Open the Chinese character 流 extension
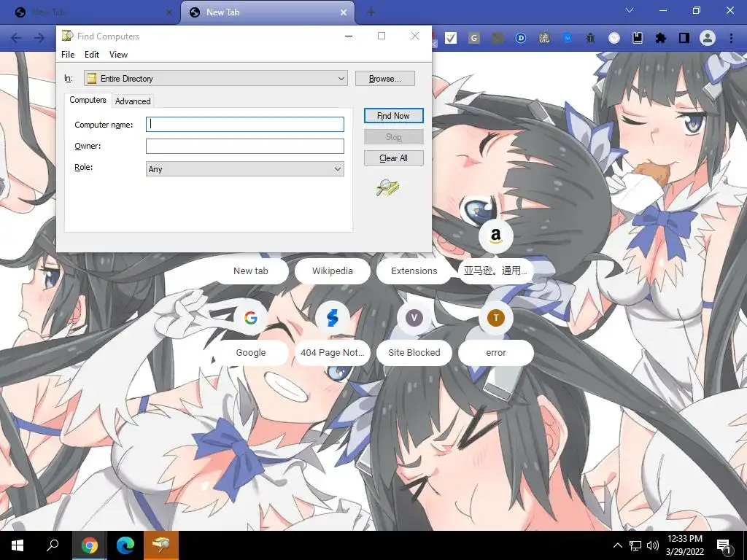This screenshot has height=560, width=747. (544, 38)
